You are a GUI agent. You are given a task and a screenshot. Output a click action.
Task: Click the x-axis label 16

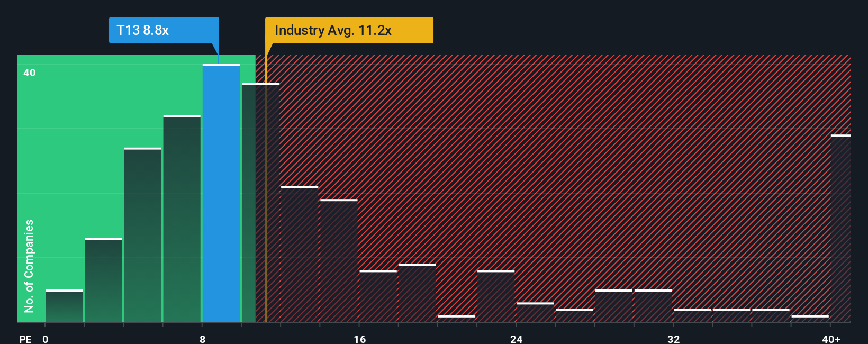click(359, 339)
